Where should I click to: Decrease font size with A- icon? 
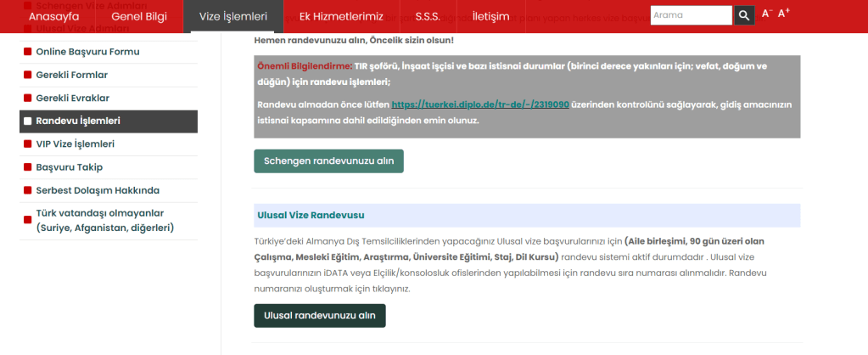(x=766, y=14)
